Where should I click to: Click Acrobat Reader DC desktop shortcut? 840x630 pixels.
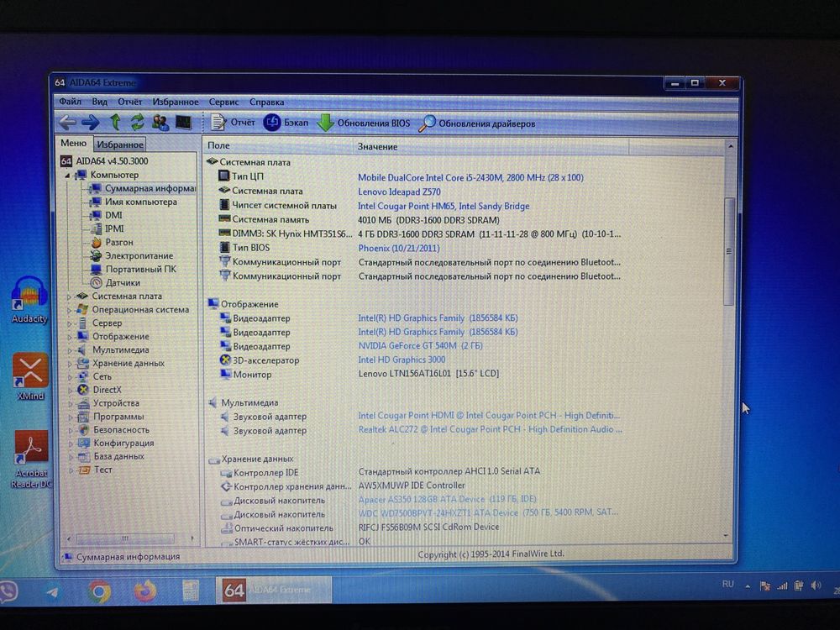point(31,459)
